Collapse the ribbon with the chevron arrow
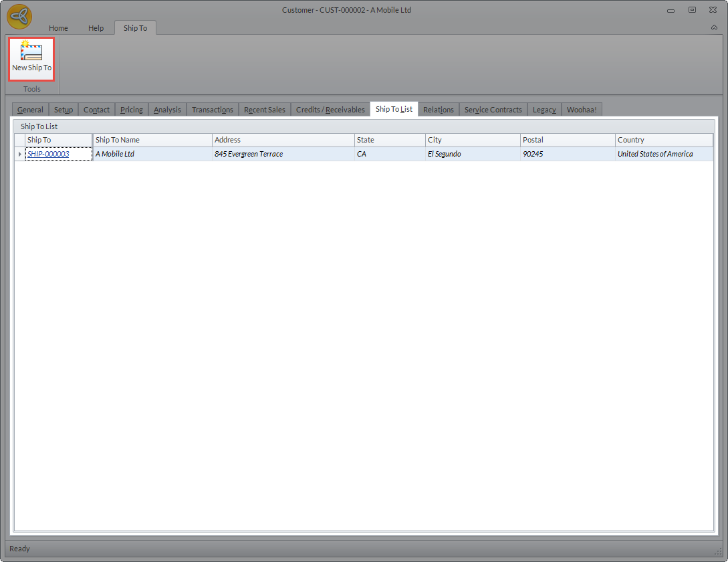The height and width of the screenshot is (562, 728). (713, 28)
